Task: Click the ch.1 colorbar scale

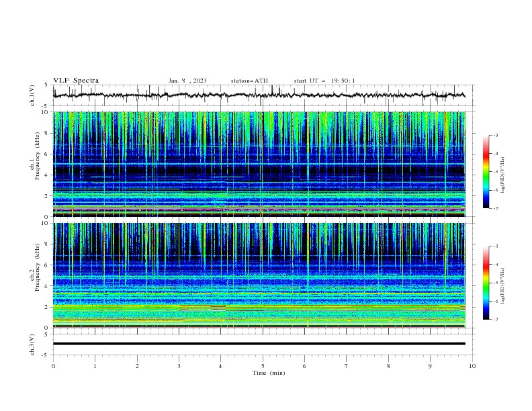Action: pos(486,172)
